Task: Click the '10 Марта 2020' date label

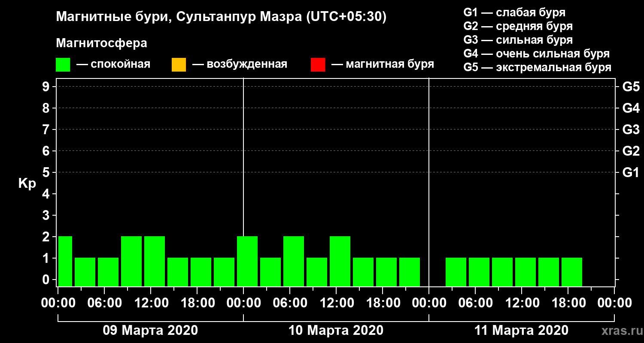Action: 336,331
